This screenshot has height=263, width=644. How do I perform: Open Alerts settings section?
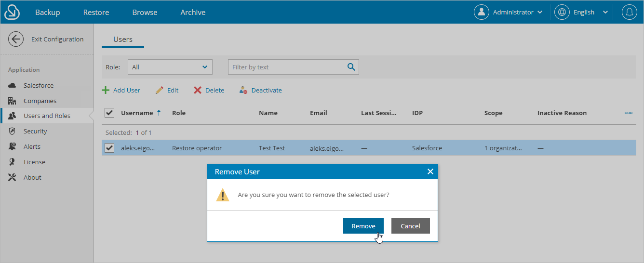pos(32,146)
